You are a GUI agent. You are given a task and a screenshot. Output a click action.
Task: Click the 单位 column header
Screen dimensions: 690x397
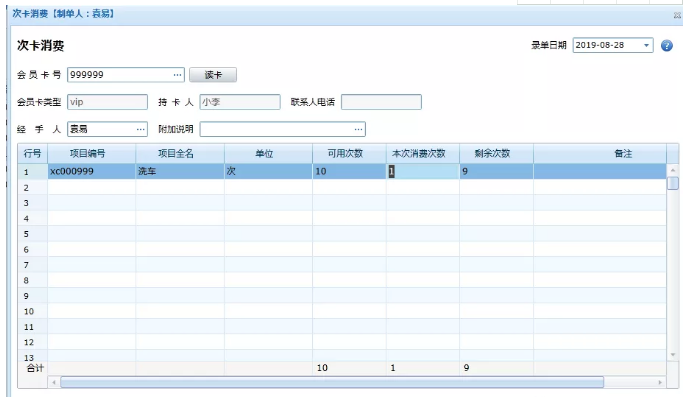tap(268, 154)
